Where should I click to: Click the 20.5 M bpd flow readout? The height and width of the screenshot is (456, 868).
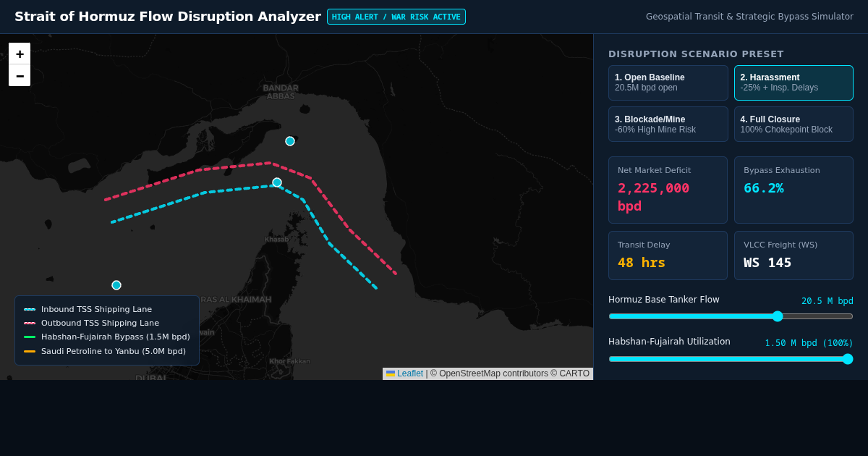pos(827,301)
